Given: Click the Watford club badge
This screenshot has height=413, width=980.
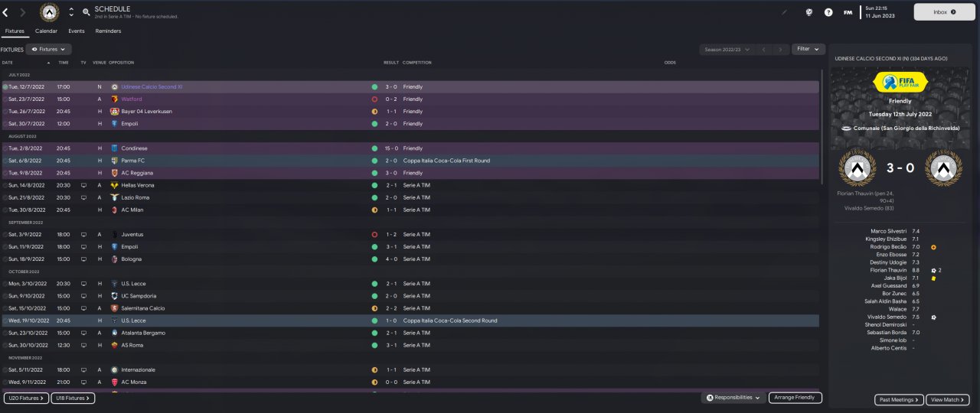Looking at the screenshot, I should (x=114, y=99).
